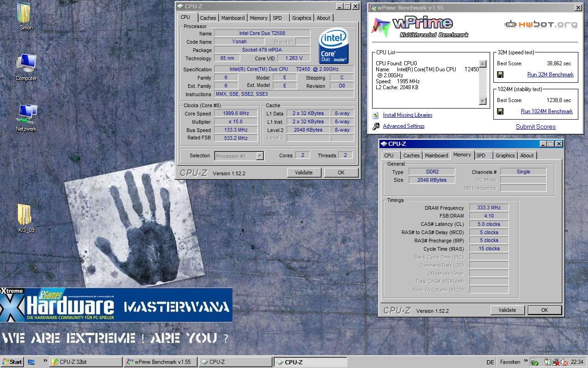Run the 1024M Benchmark
This screenshot has width=588, height=368.
(547, 111)
